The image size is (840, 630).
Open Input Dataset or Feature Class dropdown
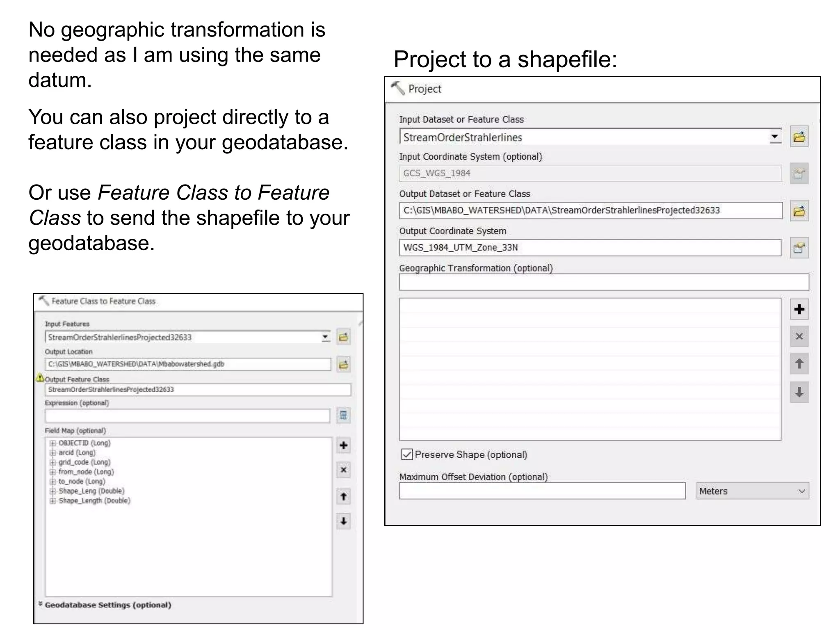coord(774,137)
